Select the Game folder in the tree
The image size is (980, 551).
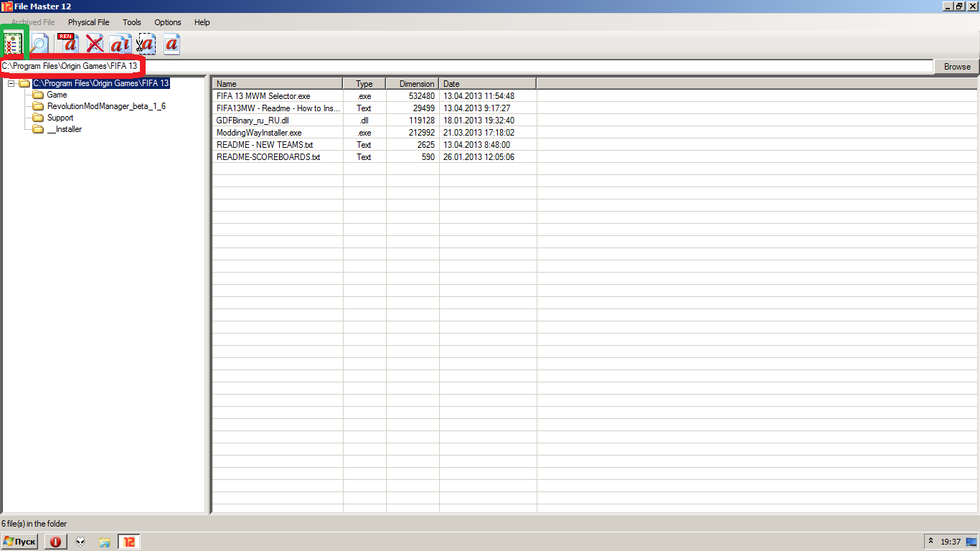pos(57,95)
